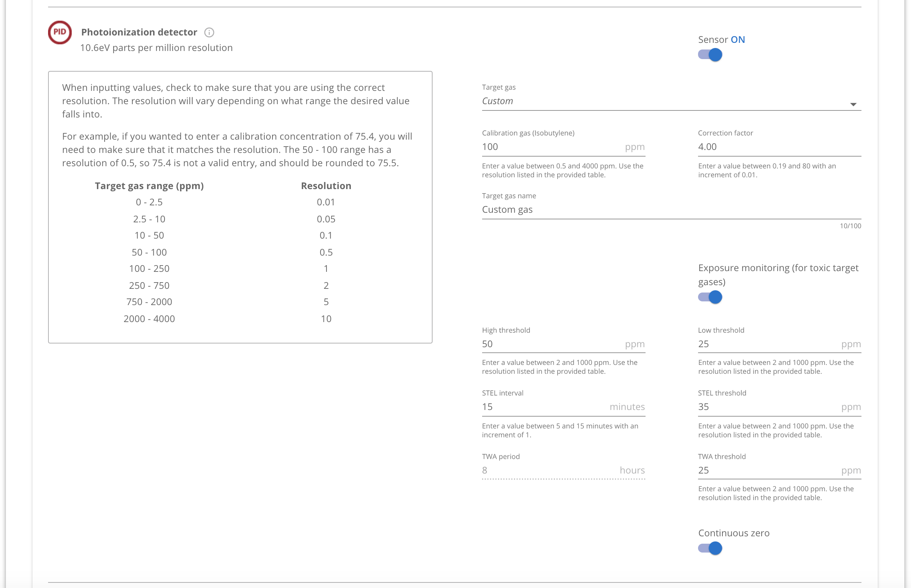Click the Calibration gas Isobutylene field
Viewport: 911px width, 588px height.
[550, 147]
